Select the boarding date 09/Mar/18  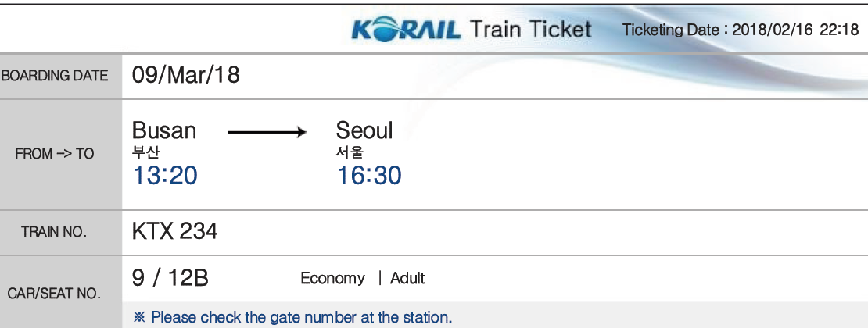pos(186,75)
